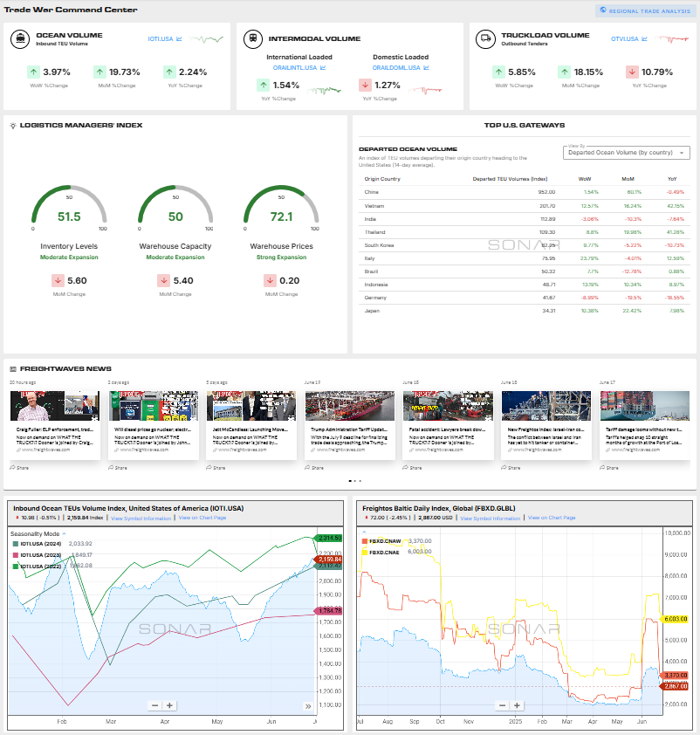Click the Warehouse Prices gauge
700x735 pixels.
[282, 206]
